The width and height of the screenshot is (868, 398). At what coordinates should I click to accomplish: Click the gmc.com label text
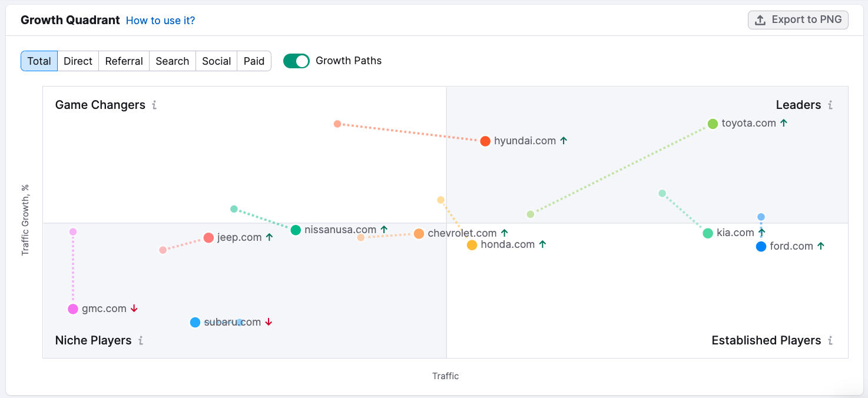(104, 309)
